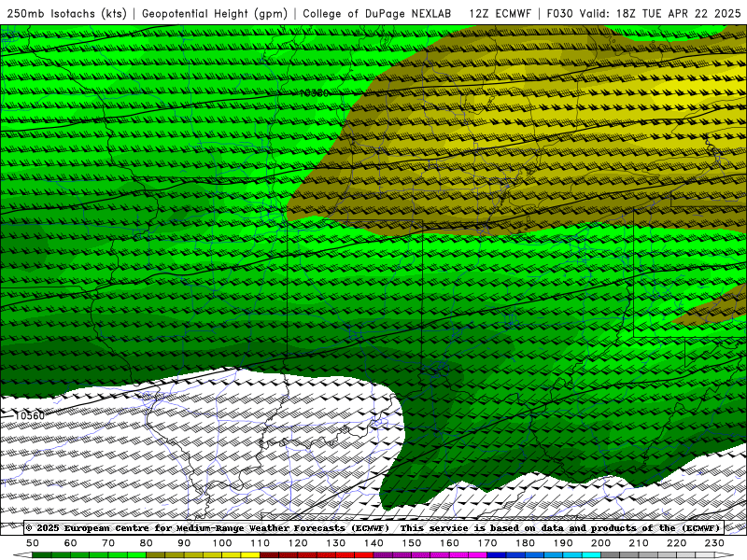The width and height of the screenshot is (747, 560).
Task: Click the legend value 180
Action: pyautogui.click(x=525, y=543)
